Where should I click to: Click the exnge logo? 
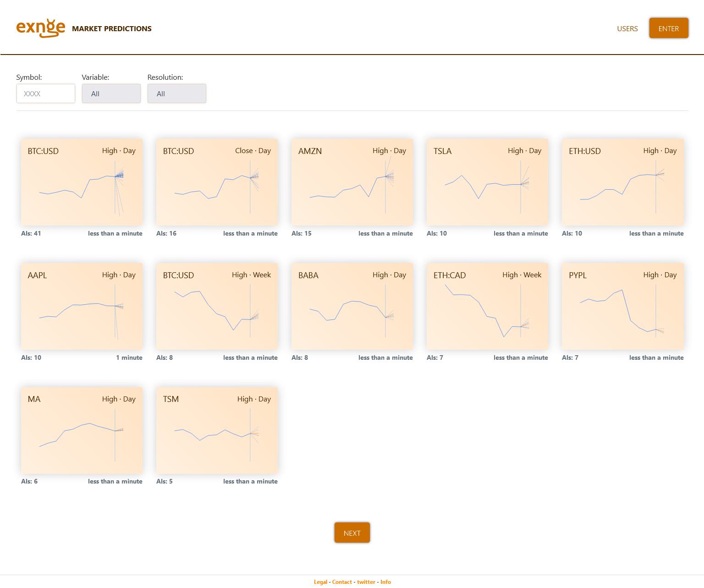pyautogui.click(x=41, y=28)
